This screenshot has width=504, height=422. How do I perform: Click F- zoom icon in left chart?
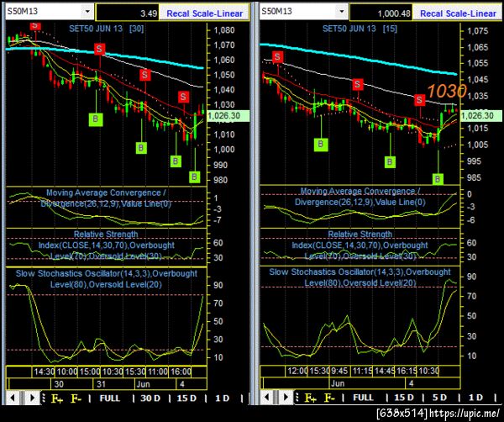pos(76,398)
